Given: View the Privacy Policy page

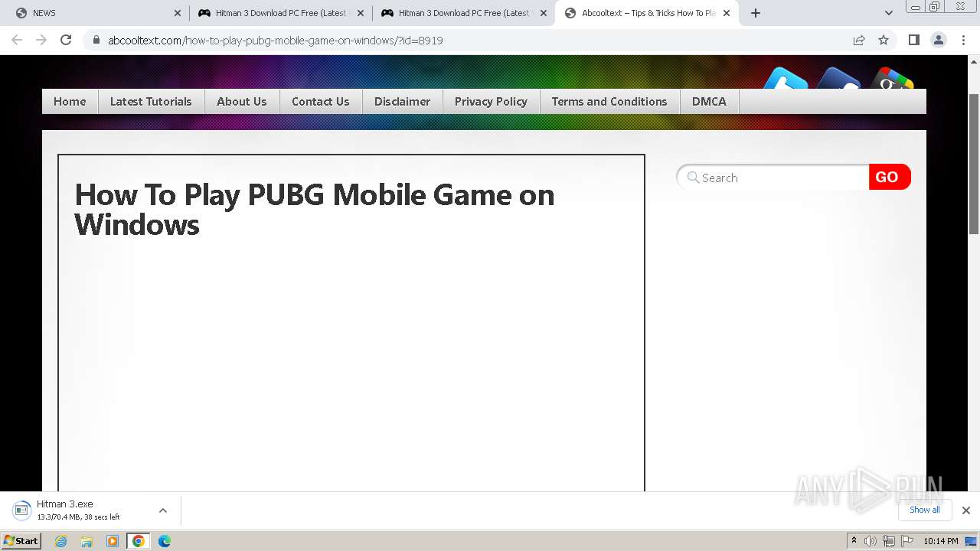Looking at the screenshot, I should [491, 101].
